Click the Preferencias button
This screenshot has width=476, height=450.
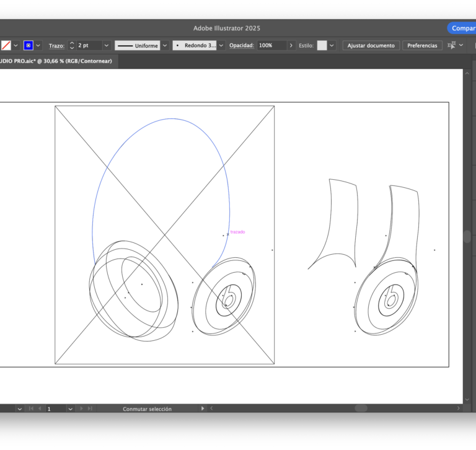[x=422, y=45]
